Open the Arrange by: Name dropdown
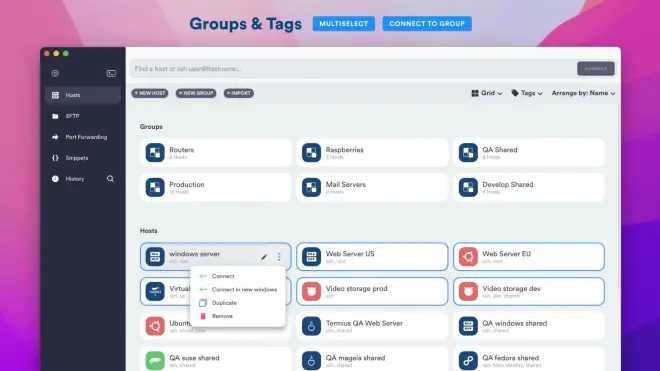660x371 pixels. pos(583,93)
